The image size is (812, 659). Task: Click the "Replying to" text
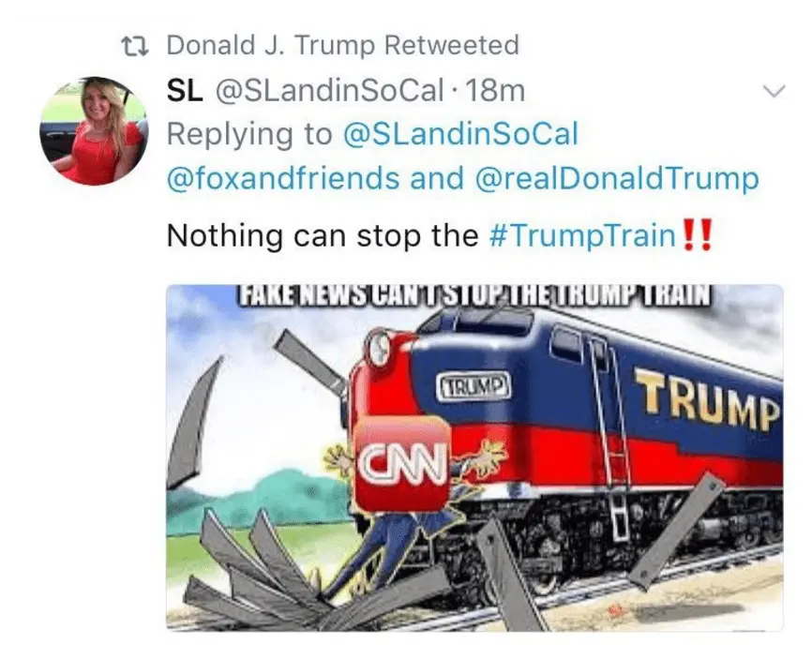(248, 134)
